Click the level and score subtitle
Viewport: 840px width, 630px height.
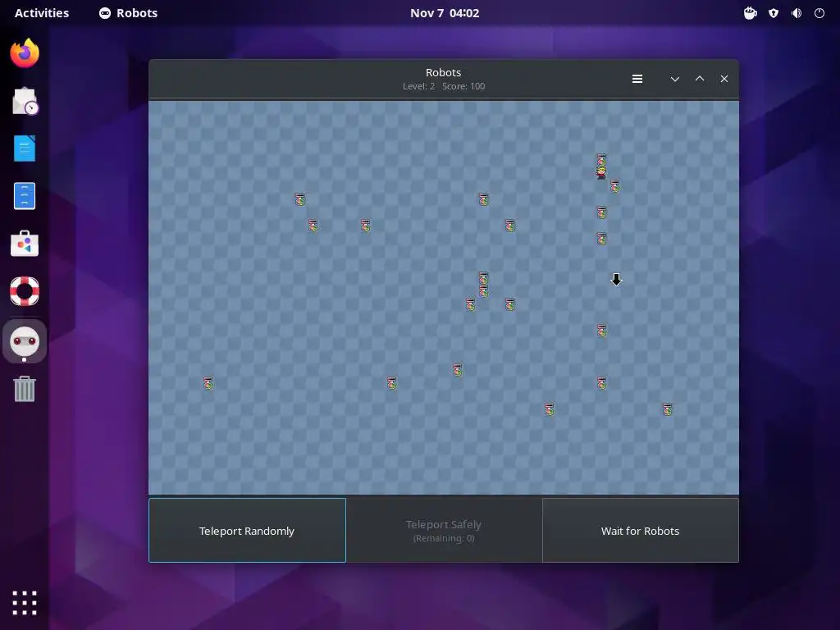coord(444,86)
